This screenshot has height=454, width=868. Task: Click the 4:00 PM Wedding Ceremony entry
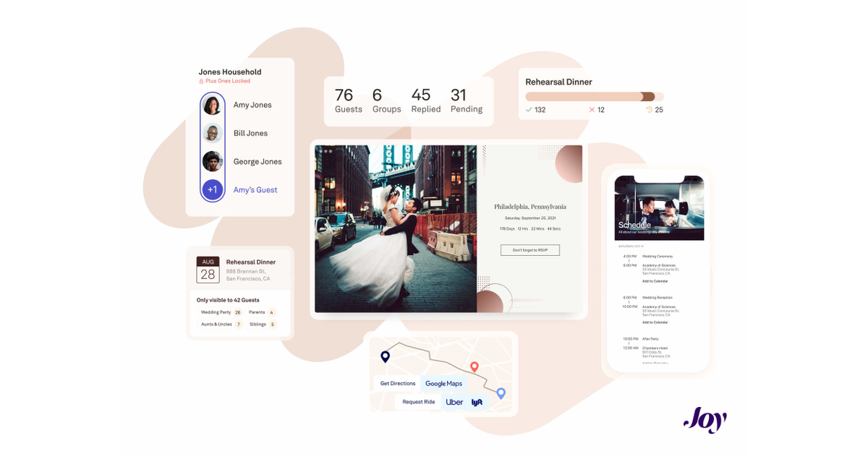pos(648,256)
